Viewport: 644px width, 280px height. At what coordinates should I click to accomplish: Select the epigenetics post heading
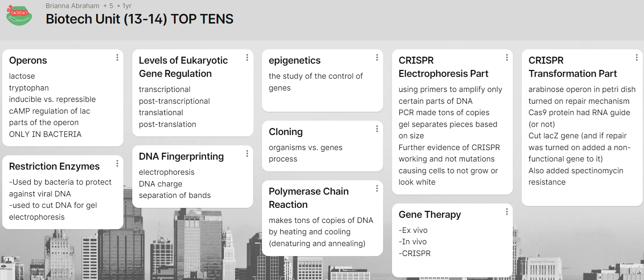[294, 60]
